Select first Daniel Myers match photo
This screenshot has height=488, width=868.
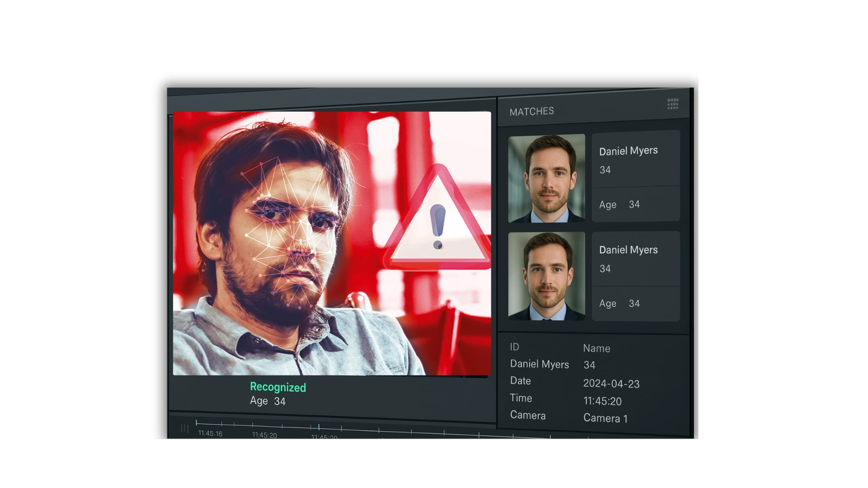tap(546, 178)
